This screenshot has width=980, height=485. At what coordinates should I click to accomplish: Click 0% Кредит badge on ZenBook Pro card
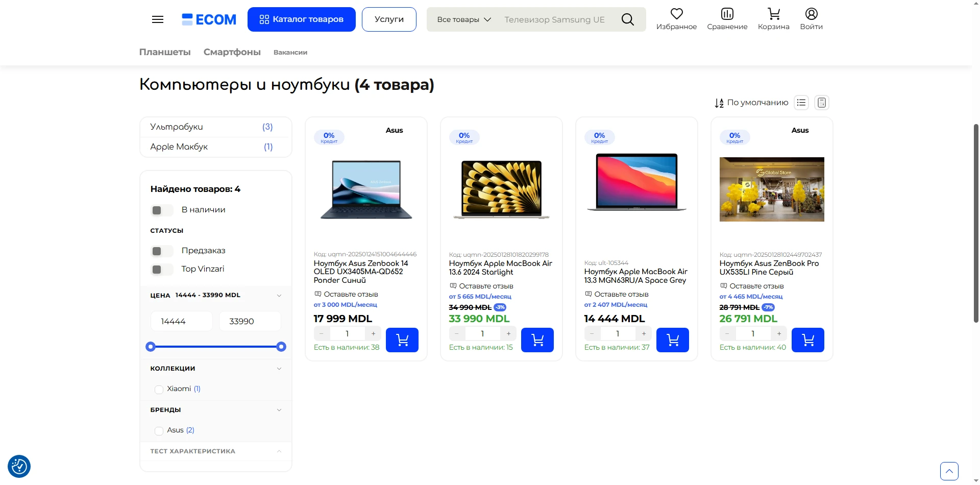(x=735, y=137)
